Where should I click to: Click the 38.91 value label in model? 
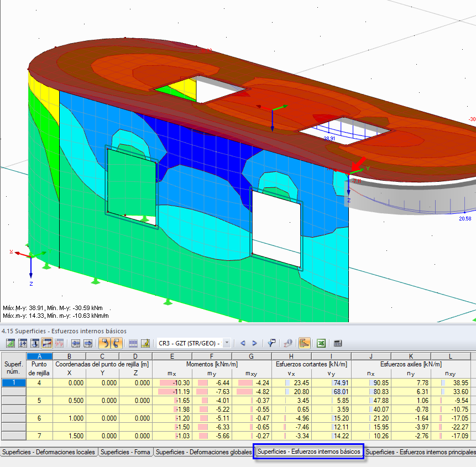point(329,138)
